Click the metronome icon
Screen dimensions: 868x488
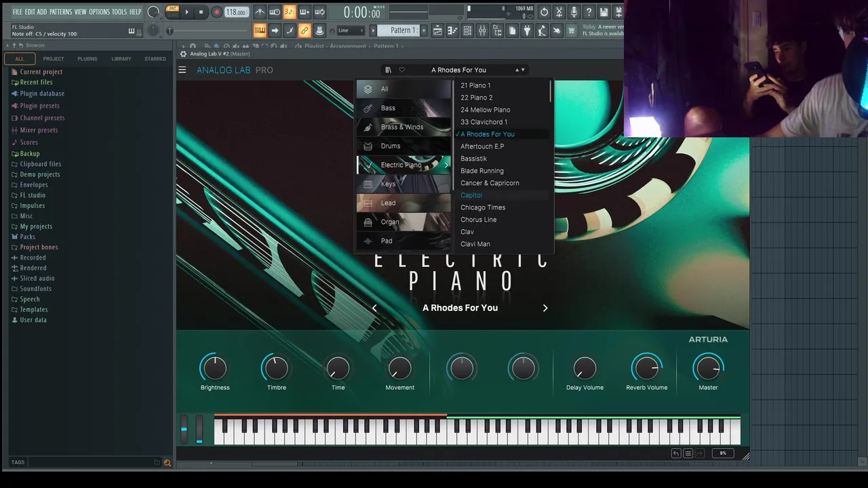coord(261,12)
